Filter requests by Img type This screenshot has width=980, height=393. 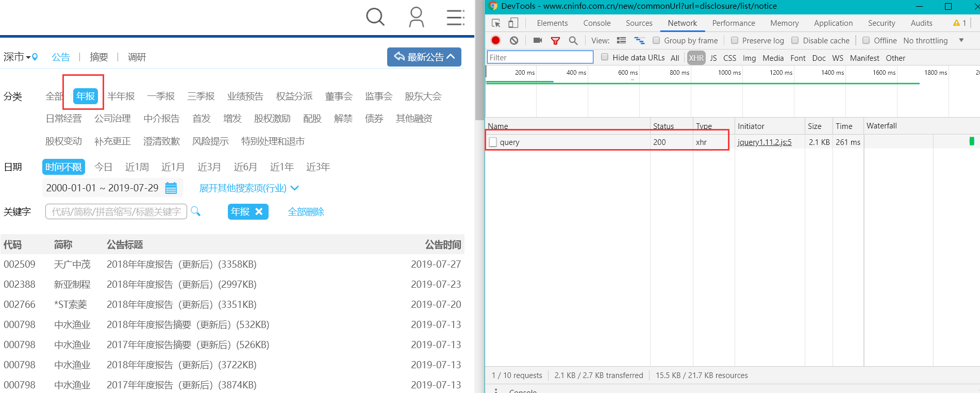coord(749,58)
